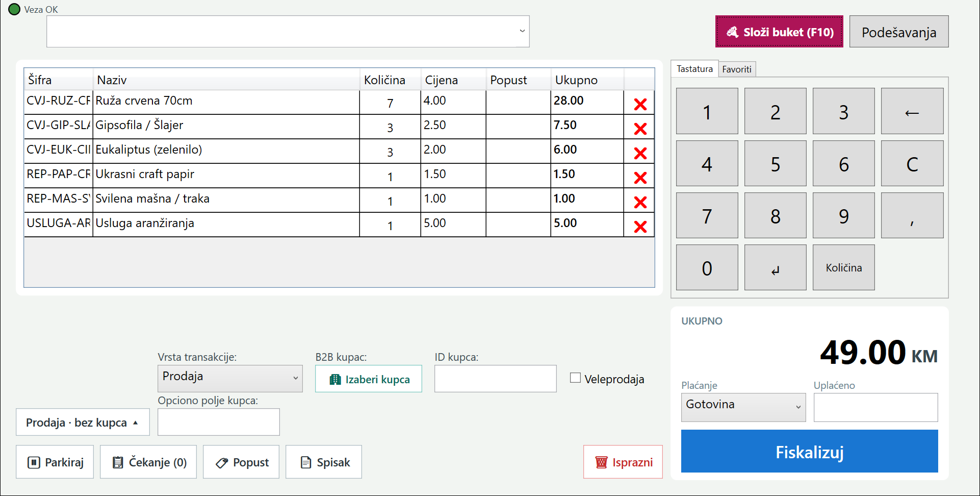
Task: Focus the ID kupca input field
Action: [x=496, y=379]
